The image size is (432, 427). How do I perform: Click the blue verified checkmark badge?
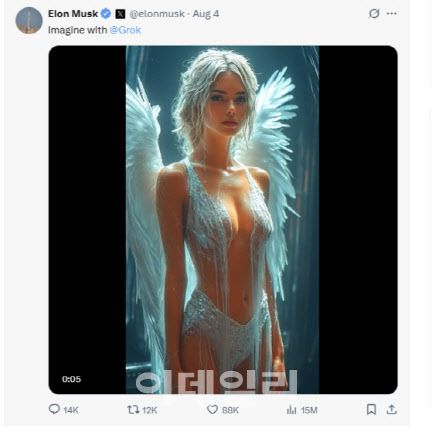106,14
